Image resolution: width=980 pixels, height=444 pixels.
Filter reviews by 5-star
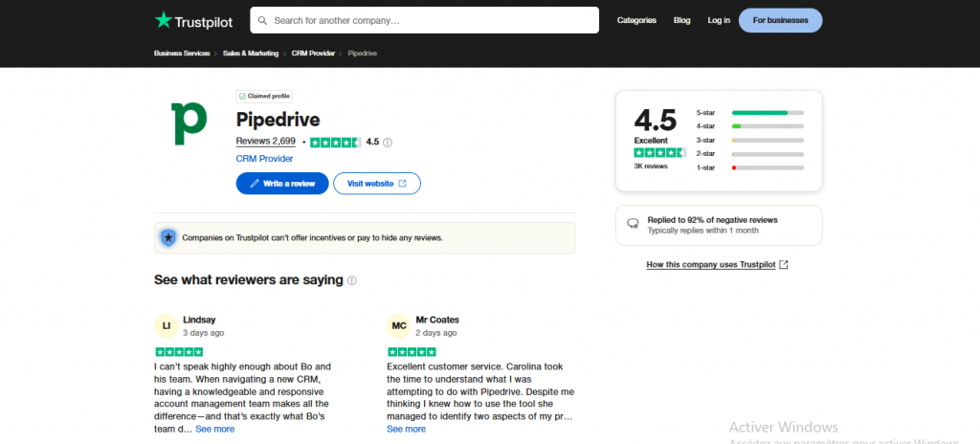tap(750, 113)
